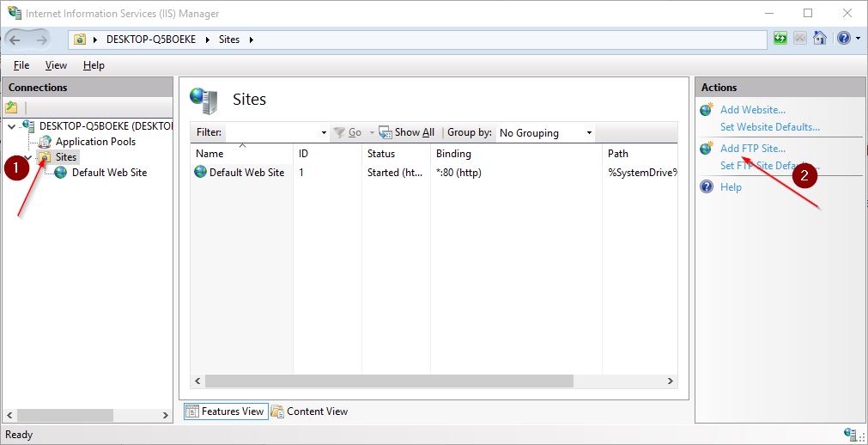Expand breadcrumb arrow before DESKTOP-Q5BOEKE
Viewport: 868px width, 445px height.
[95, 40]
